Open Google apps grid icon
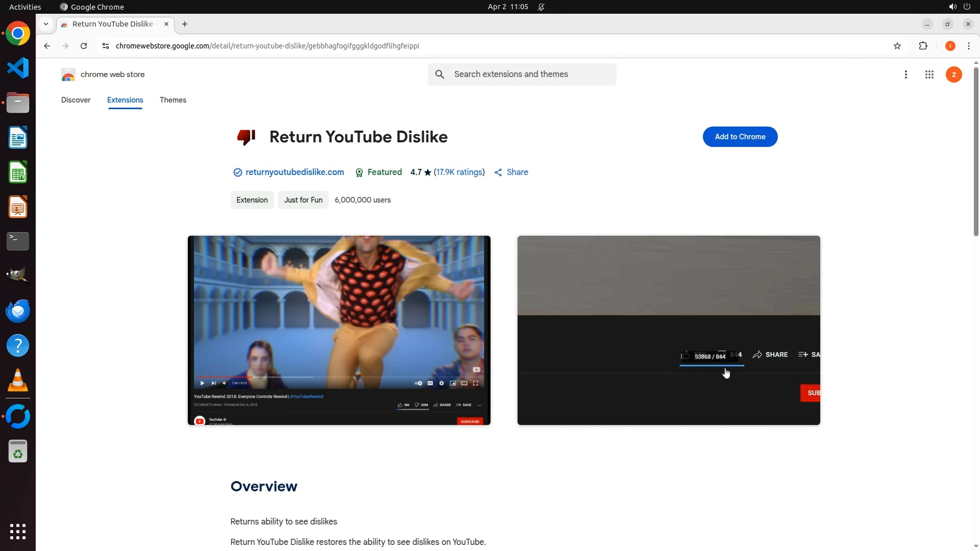The image size is (980, 551). [929, 74]
